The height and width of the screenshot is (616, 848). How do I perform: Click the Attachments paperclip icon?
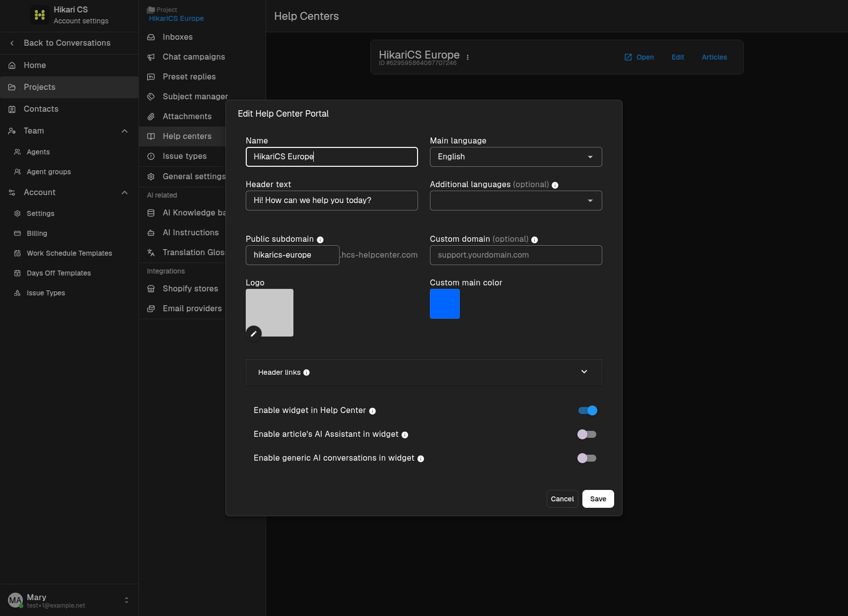(151, 117)
